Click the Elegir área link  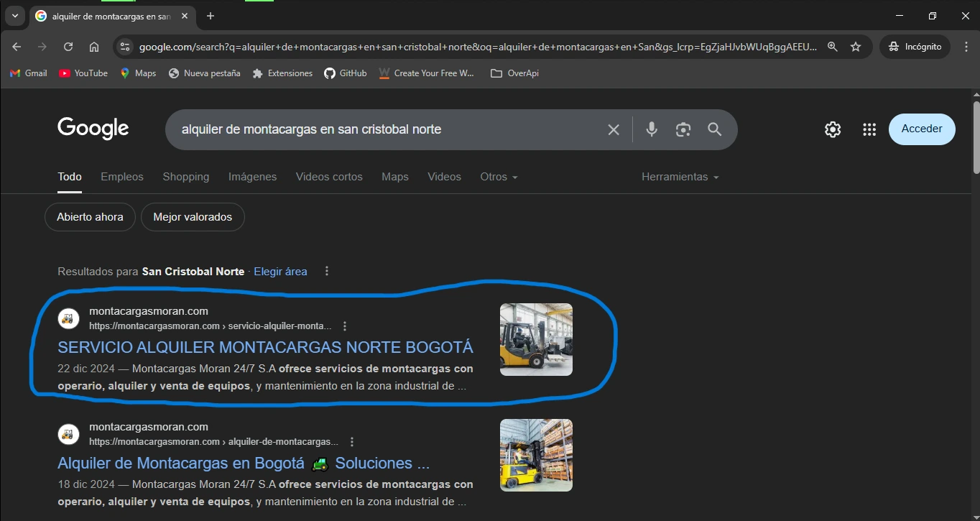pyautogui.click(x=280, y=272)
